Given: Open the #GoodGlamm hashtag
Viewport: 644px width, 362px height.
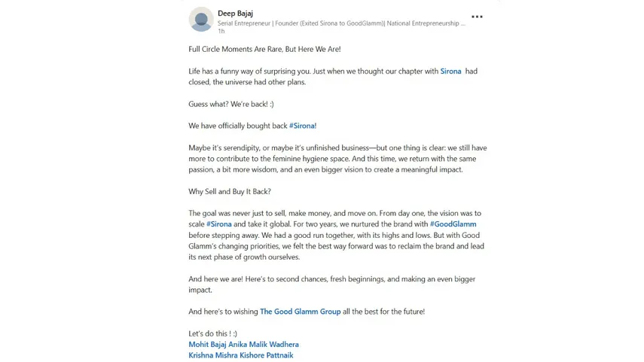Looking at the screenshot, I should tap(453, 224).
